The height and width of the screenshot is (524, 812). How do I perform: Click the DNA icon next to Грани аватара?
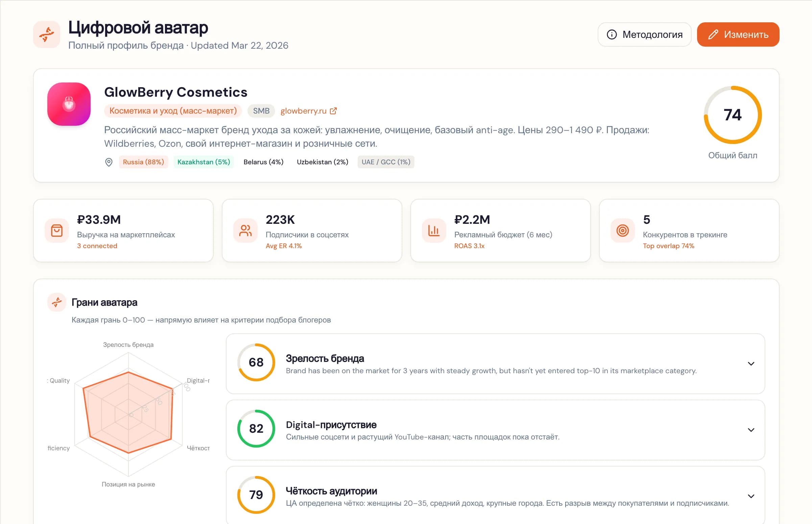pos(57,302)
